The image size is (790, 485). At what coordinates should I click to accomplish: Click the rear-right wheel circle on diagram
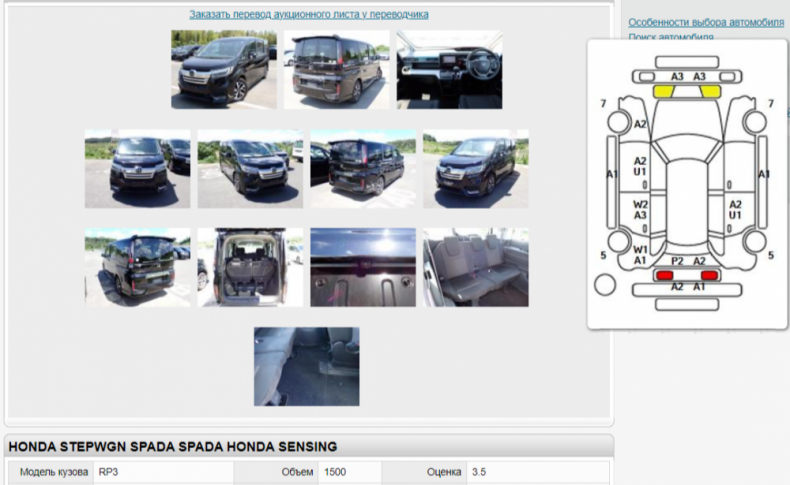(x=755, y=241)
